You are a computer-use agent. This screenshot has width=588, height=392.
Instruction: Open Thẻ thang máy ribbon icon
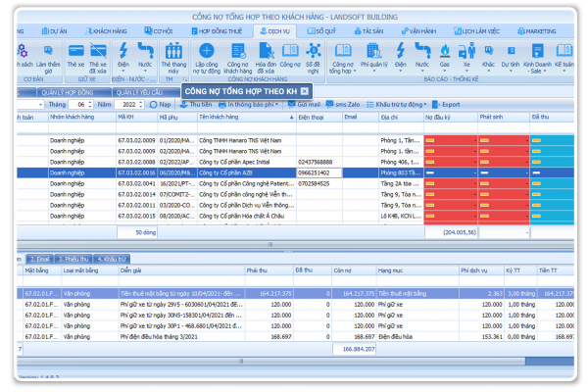(x=173, y=55)
